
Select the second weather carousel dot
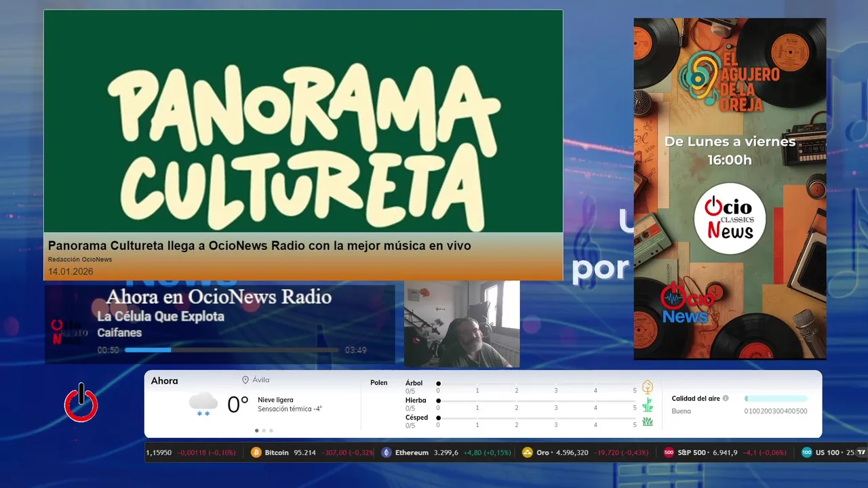tap(264, 430)
